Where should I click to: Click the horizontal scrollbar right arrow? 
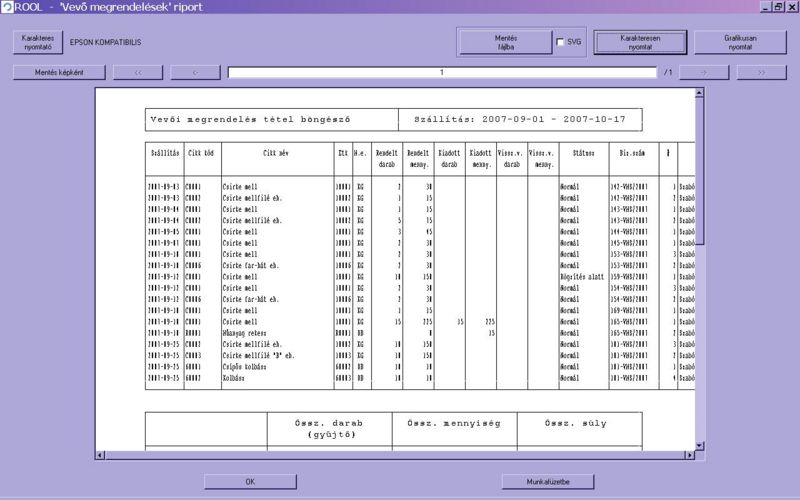[x=689, y=456]
